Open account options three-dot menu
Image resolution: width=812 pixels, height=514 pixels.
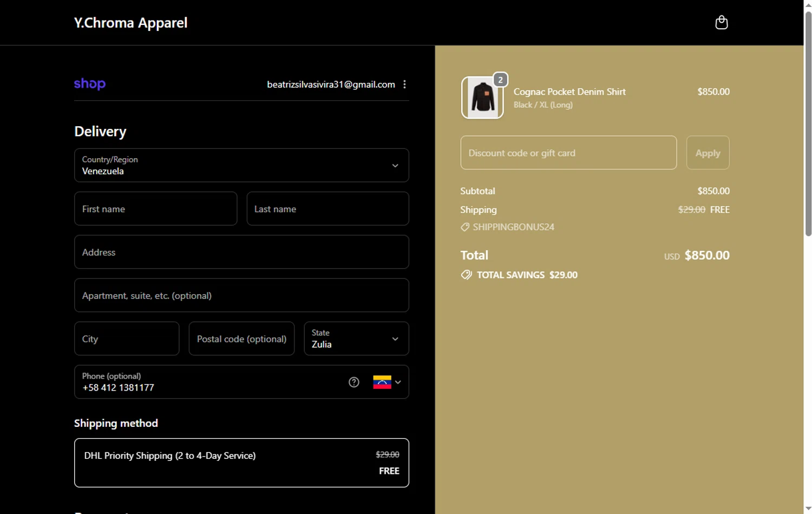pos(404,84)
